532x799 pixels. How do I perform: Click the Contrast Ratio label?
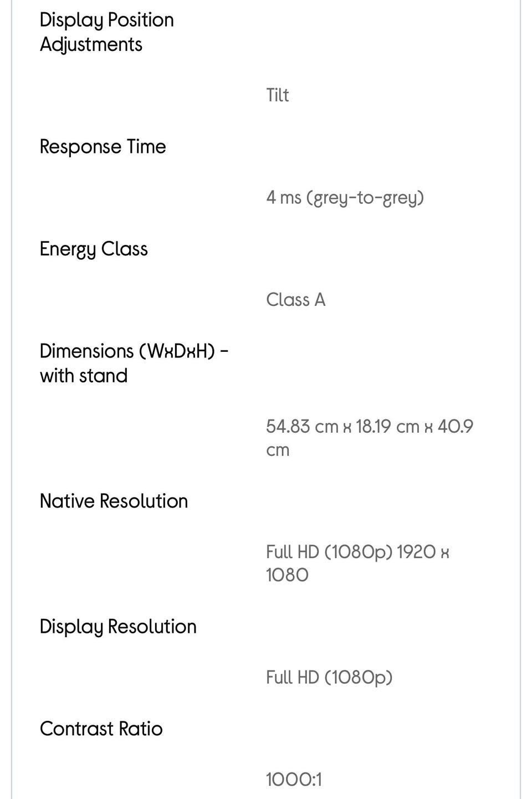101,729
